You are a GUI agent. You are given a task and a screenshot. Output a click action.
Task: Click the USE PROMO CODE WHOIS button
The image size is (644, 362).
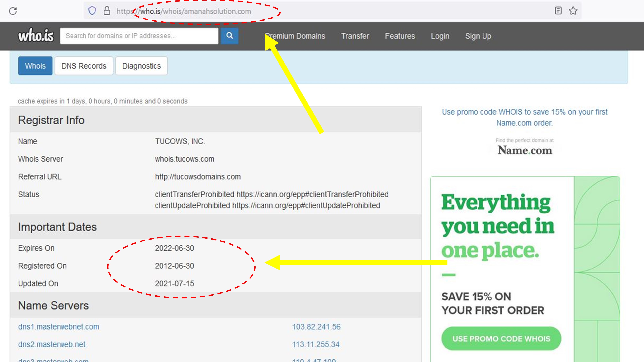point(501,339)
